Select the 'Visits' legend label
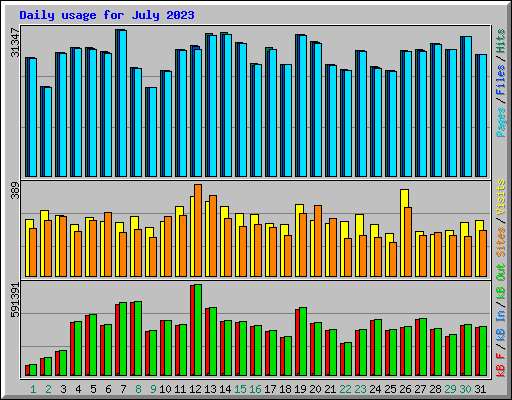512x400 pixels. (x=501, y=197)
